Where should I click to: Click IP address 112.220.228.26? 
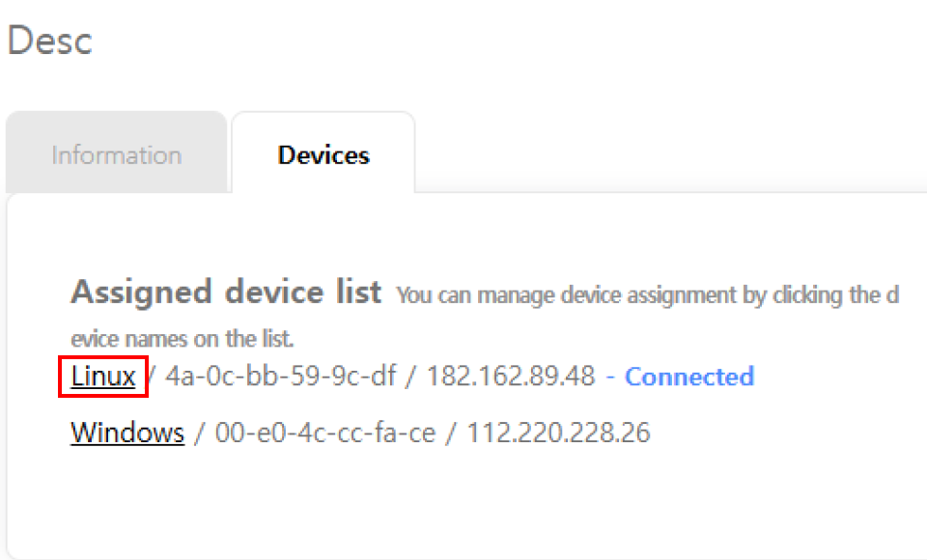tap(559, 433)
